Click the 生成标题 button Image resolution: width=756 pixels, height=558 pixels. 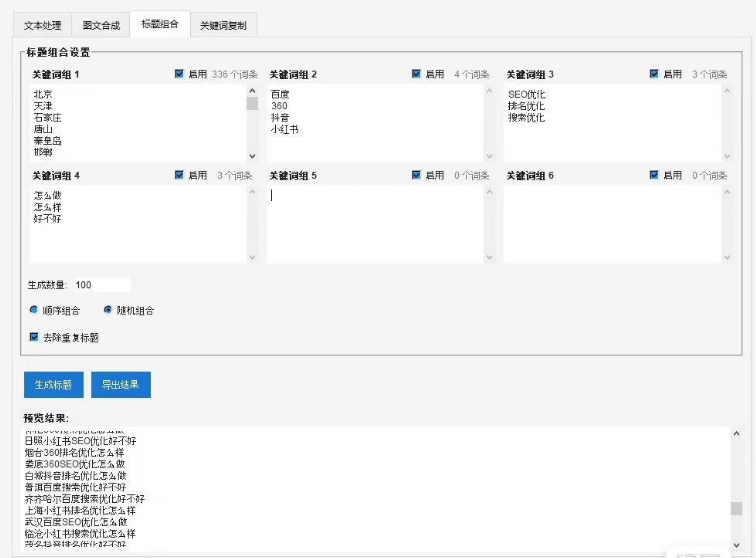tap(54, 385)
